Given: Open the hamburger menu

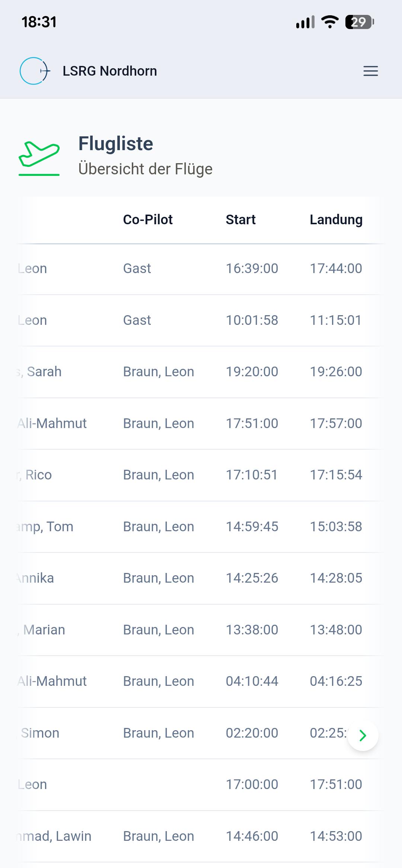Looking at the screenshot, I should pyautogui.click(x=370, y=71).
